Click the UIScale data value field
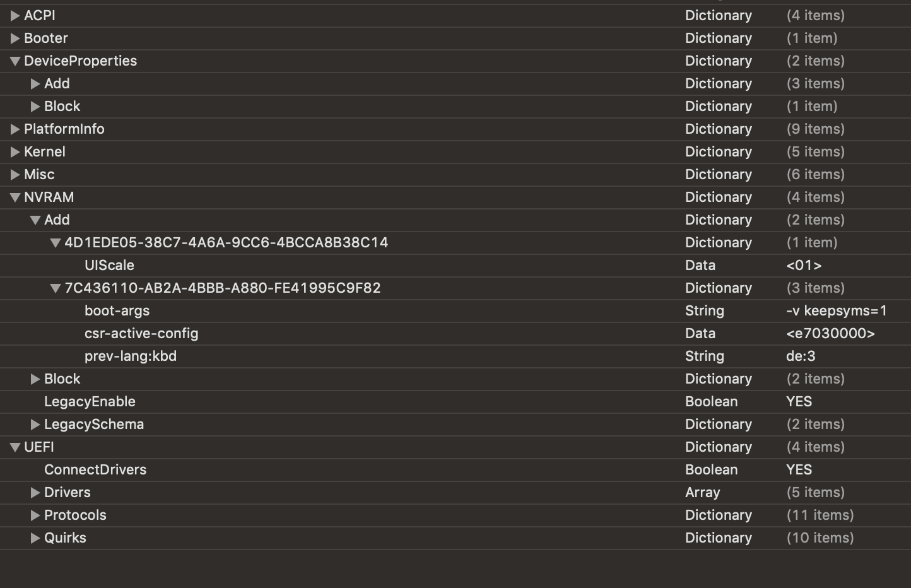 (804, 266)
